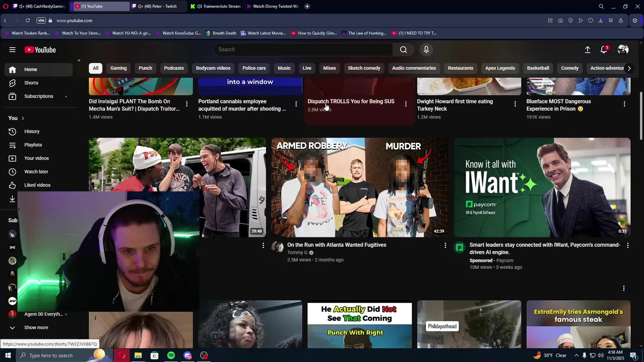This screenshot has width=644, height=362.
Task: Open Liked videos in the sidebar
Action: 38,185
